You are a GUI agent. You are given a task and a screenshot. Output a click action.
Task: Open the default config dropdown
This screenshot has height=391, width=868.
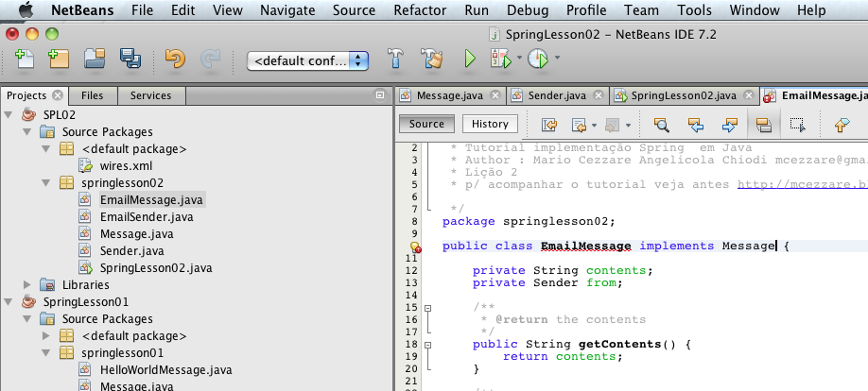pos(308,60)
